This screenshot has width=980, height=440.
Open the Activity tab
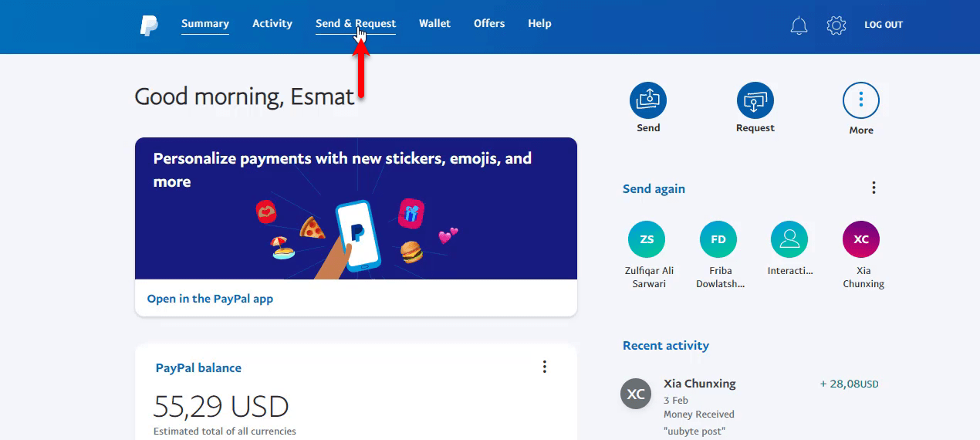[272, 24]
